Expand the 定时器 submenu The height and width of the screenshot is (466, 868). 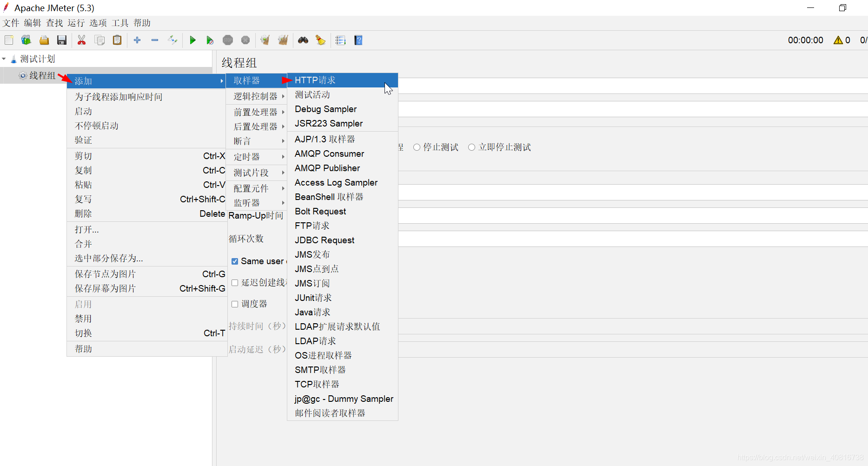(x=257, y=157)
